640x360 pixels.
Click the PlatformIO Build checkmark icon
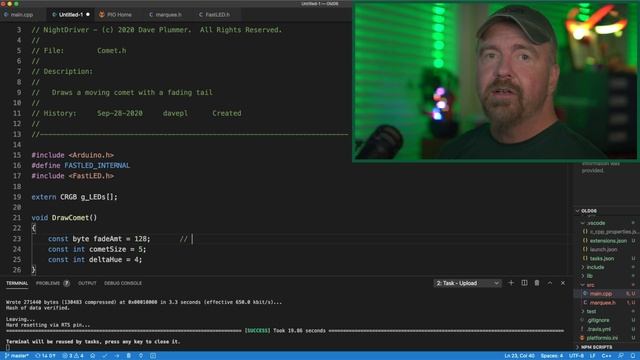105,356
